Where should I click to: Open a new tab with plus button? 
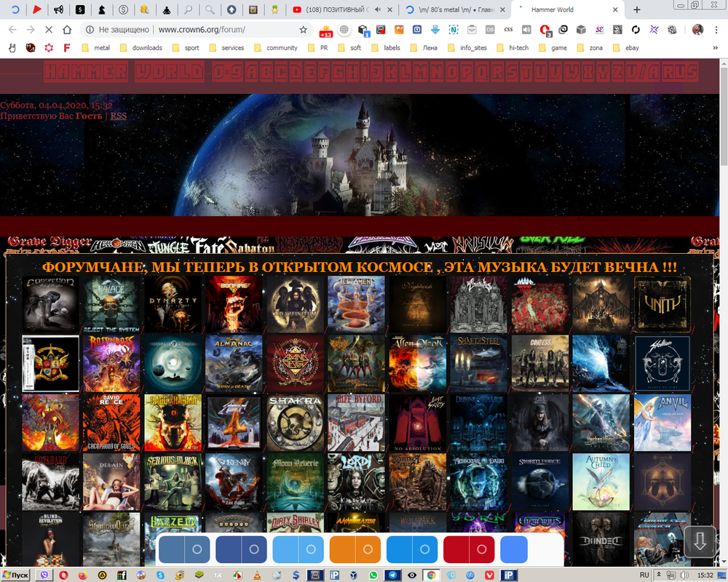coord(637,9)
